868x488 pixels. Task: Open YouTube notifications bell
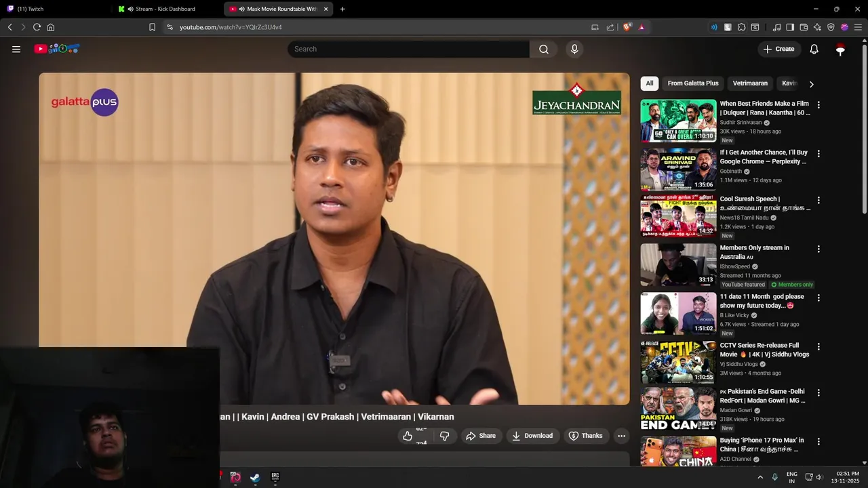click(814, 49)
